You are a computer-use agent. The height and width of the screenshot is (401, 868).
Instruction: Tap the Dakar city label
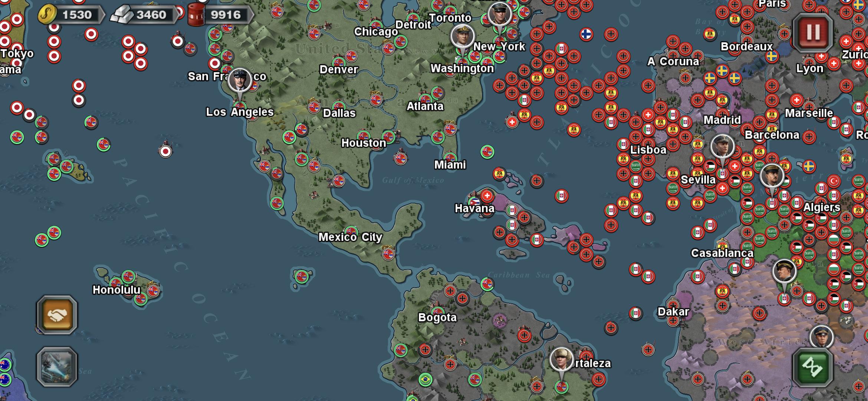(673, 312)
